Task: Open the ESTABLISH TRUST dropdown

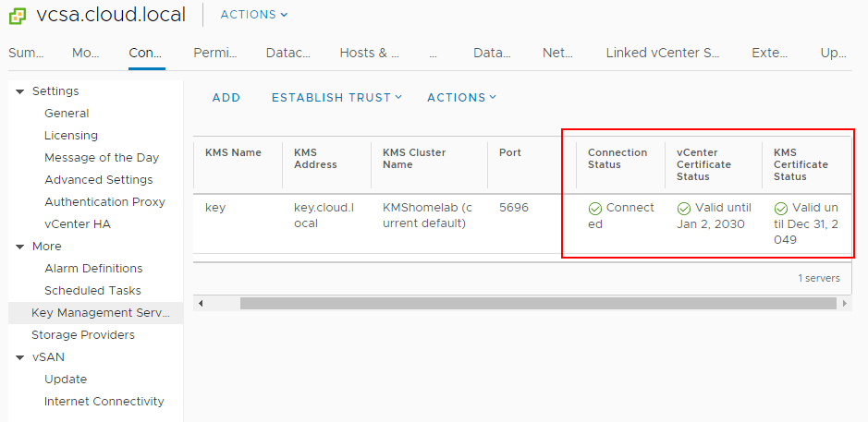Action: tap(336, 97)
